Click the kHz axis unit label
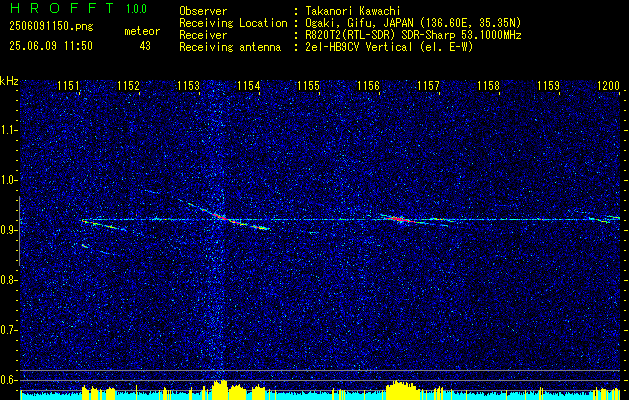 9,81
